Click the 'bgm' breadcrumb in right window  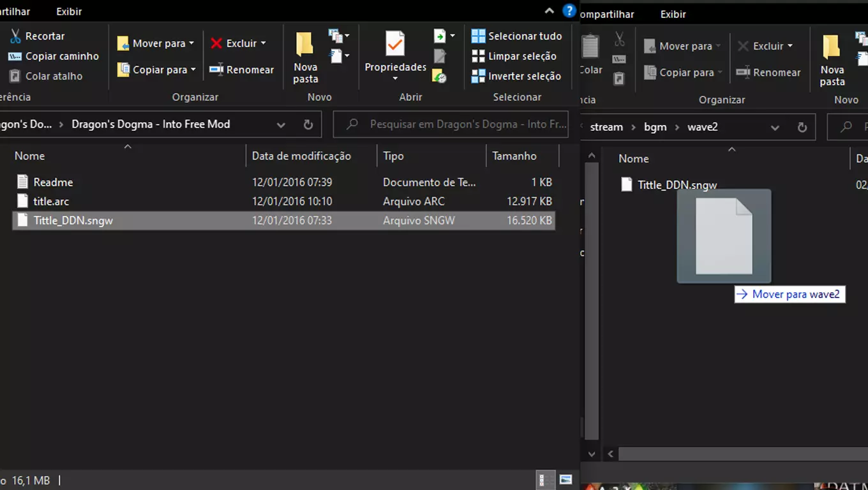(x=655, y=127)
